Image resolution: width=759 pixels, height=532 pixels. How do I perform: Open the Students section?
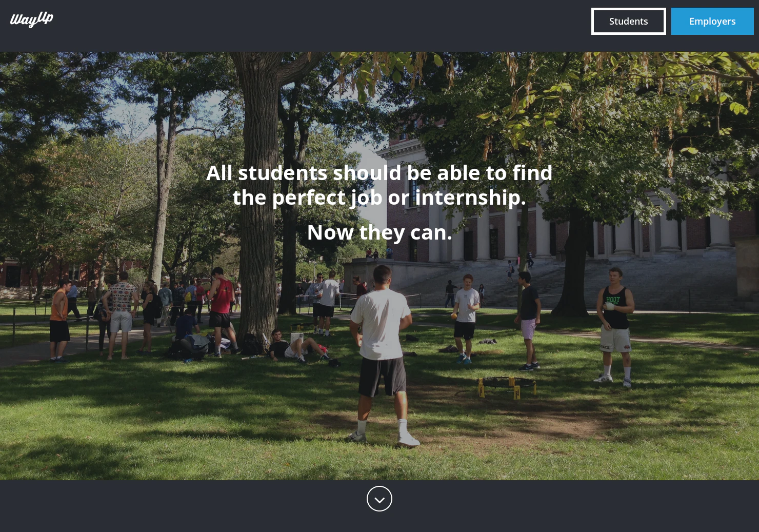point(629,21)
